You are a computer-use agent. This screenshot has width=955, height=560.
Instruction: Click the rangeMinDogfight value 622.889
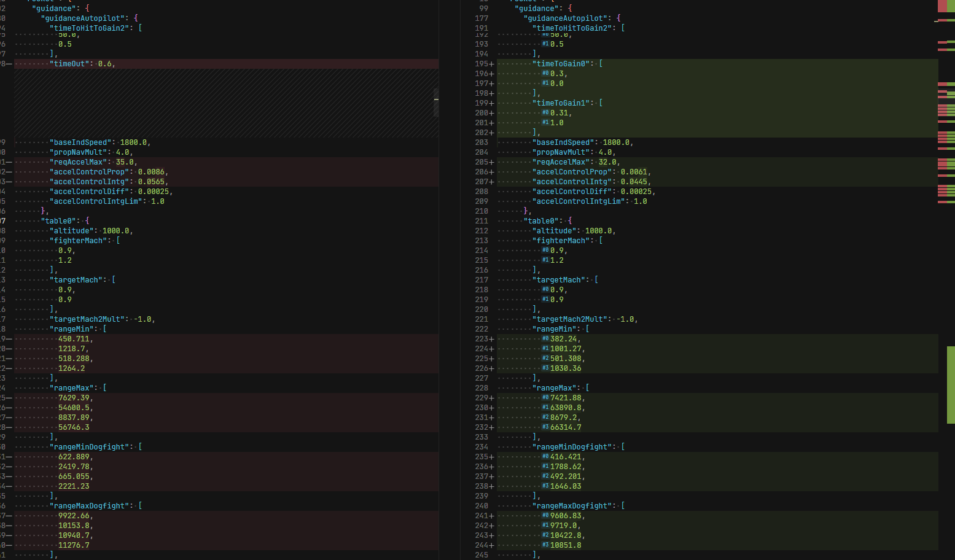point(74,457)
